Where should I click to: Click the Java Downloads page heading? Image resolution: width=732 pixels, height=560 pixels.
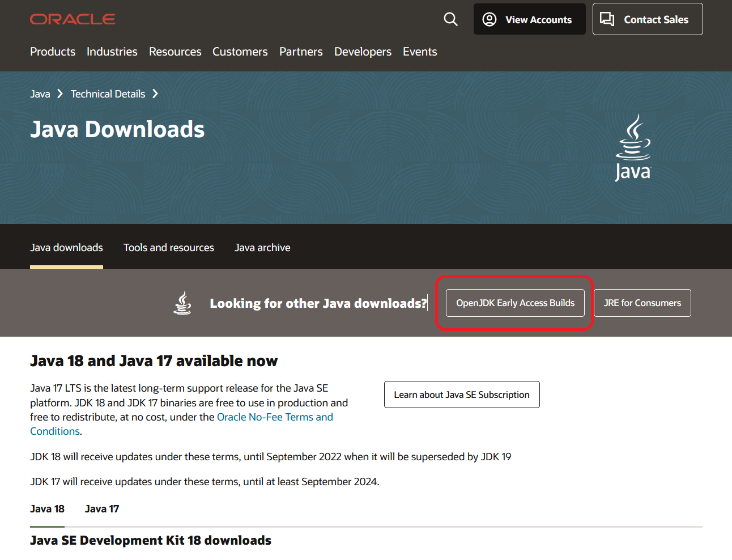click(x=117, y=129)
